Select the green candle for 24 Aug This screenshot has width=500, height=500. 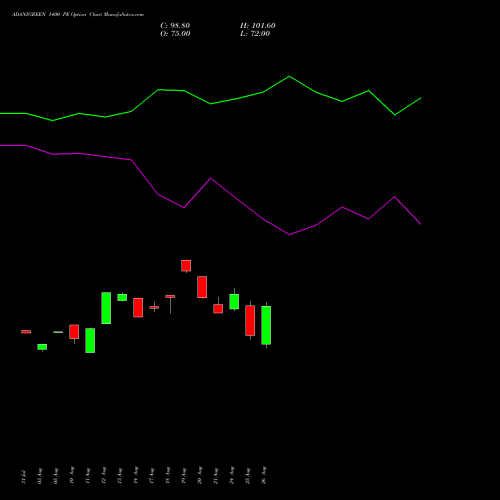pyautogui.click(x=234, y=301)
